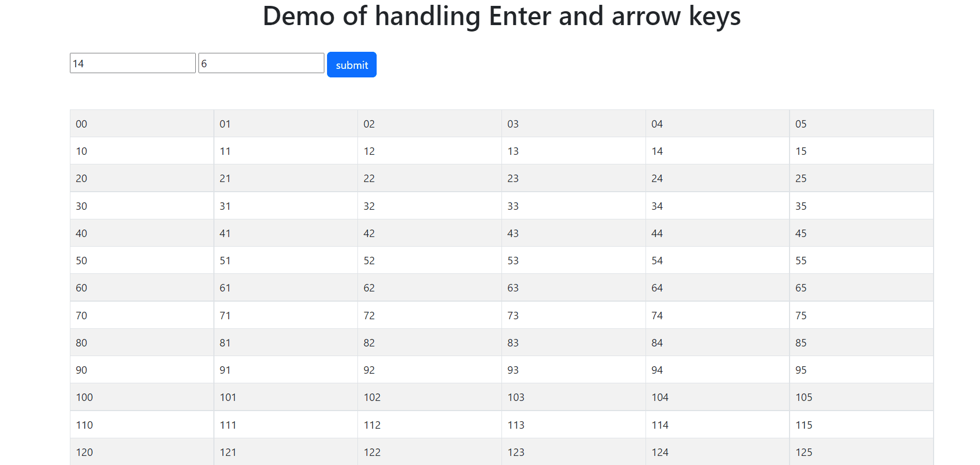Click cell 50 in the table
980x465 pixels.
pyautogui.click(x=141, y=260)
